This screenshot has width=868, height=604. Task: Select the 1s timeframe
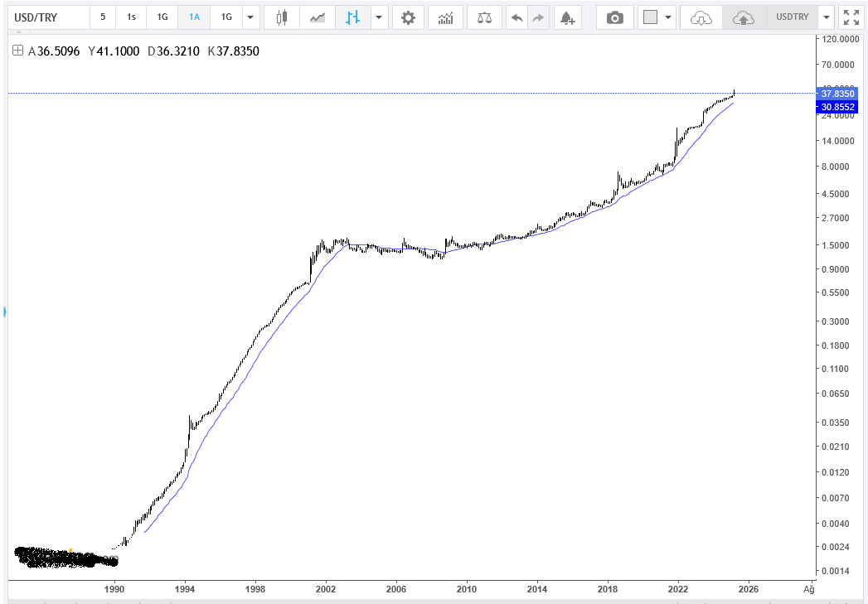point(131,17)
